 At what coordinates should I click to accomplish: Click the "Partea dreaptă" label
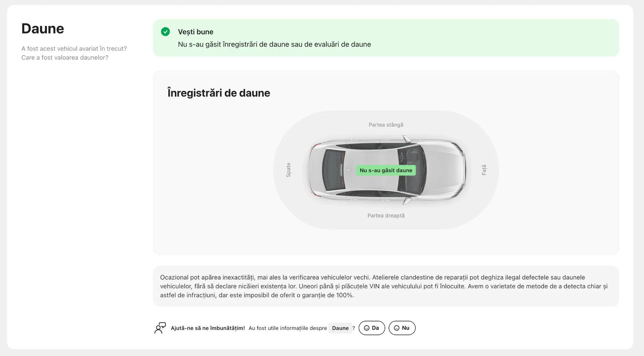386,216
